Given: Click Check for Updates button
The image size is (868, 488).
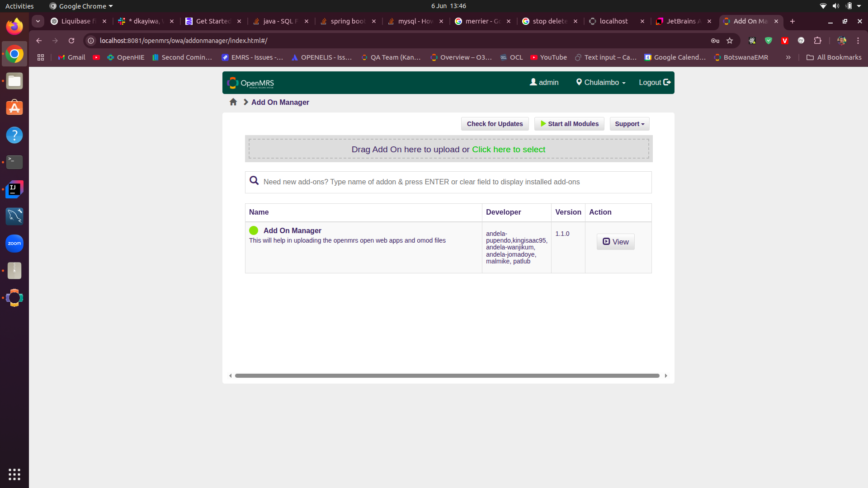Looking at the screenshot, I should [x=495, y=124].
